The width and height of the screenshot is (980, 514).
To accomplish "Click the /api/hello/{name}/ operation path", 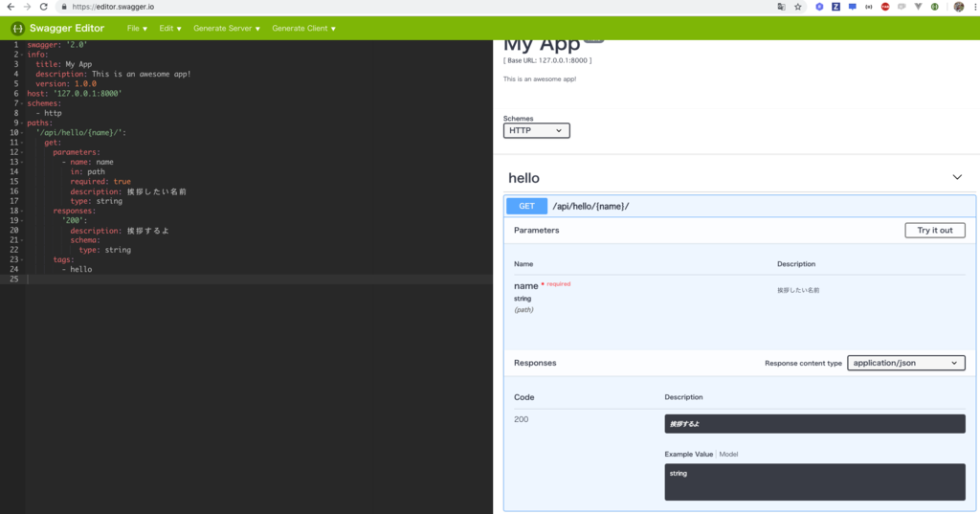I will (590, 207).
